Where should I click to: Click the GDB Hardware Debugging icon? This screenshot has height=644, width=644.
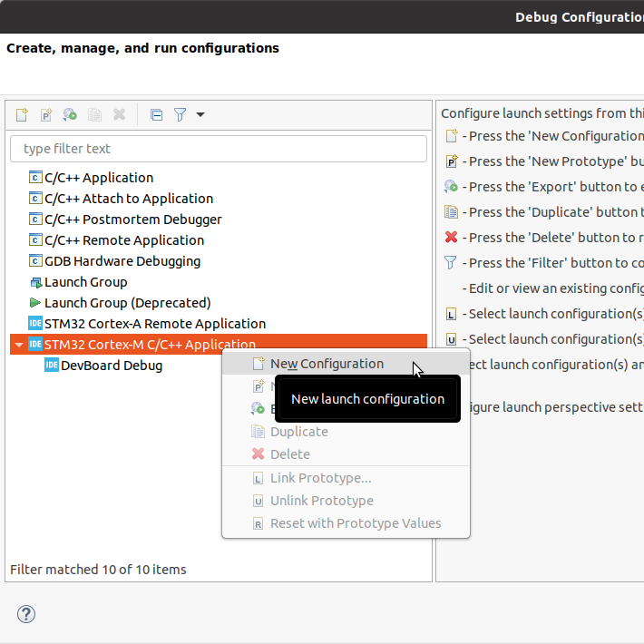(x=35, y=261)
